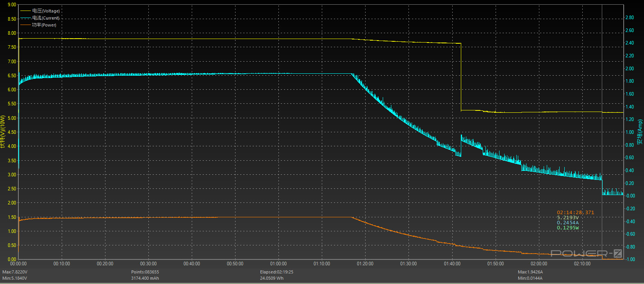Pick the 00:50:00 time axis label
This screenshot has width=644, height=284.
pos(235,264)
